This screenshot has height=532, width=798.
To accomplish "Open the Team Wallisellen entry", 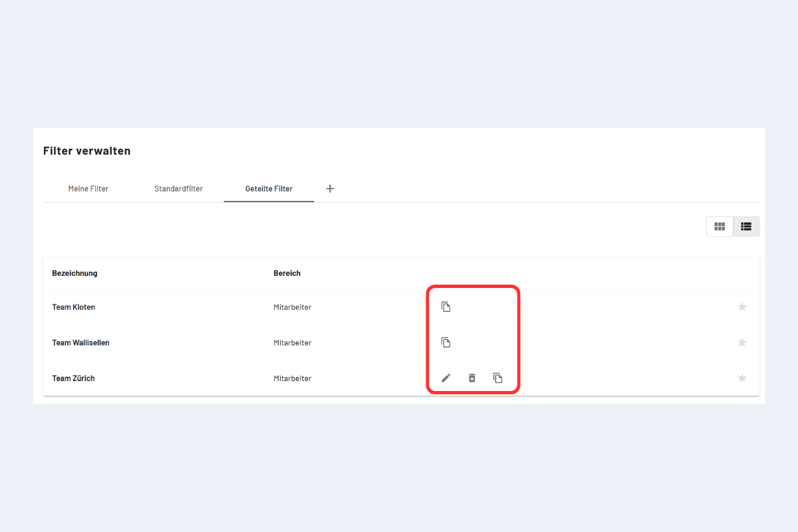I will click(80, 343).
